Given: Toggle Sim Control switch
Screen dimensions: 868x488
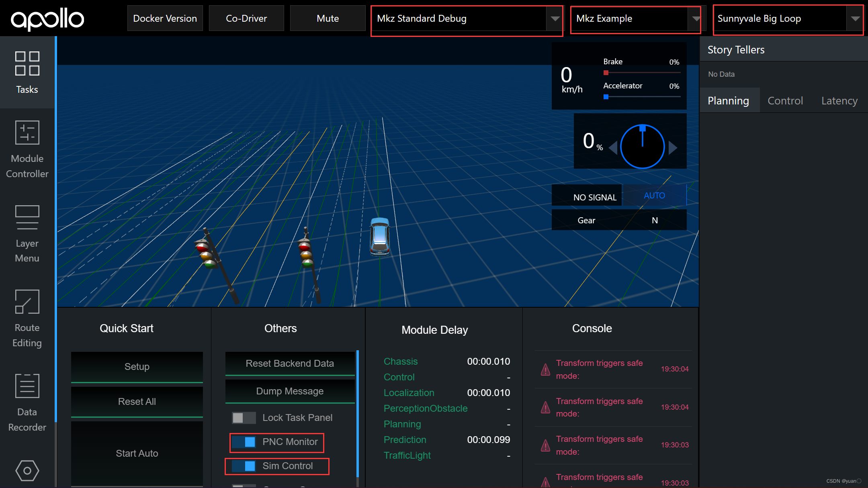Looking at the screenshot, I should click(x=244, y=466).
